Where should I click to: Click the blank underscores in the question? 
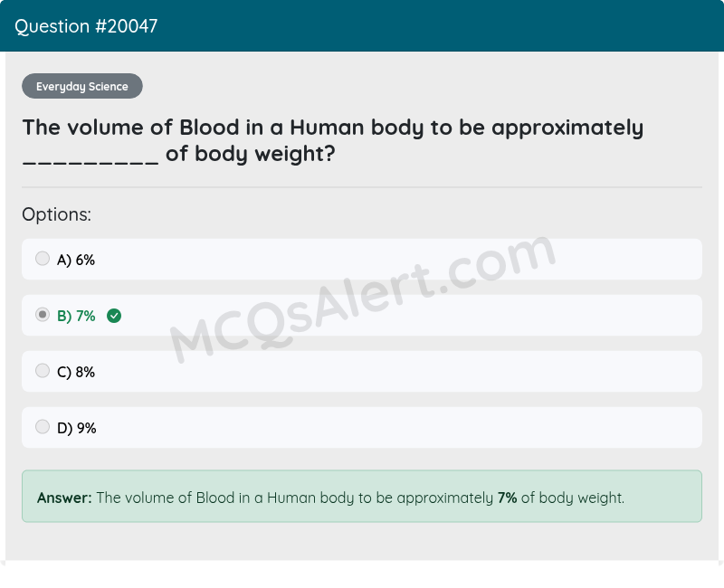(90, 157)
